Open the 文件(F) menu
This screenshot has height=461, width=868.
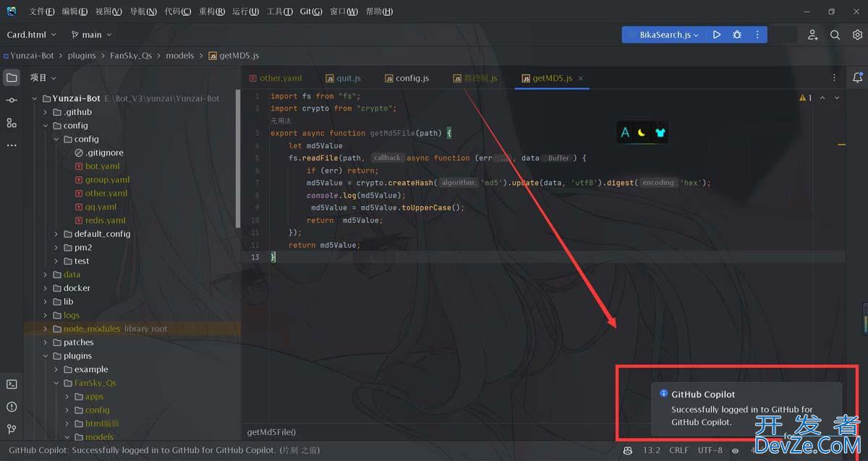click(x=42, y=12)
